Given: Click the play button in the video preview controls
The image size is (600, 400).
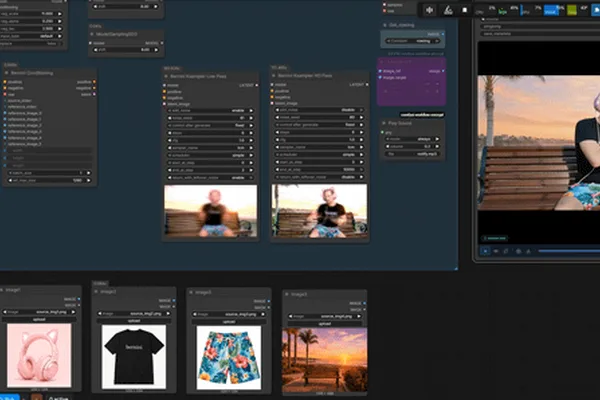Looking at the screenshot, I should coord(485,251).
